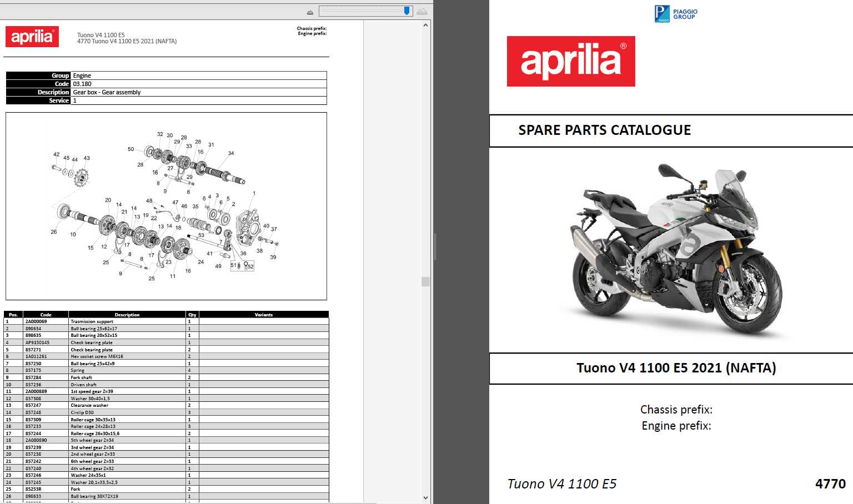Click 'Circlip D30' row
The image size is (853, 504).
(167, 412)
